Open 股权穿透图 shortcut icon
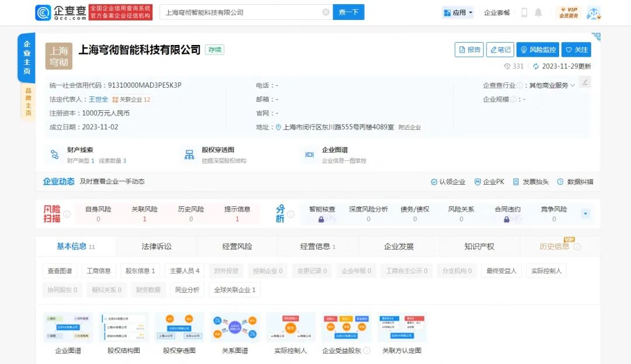The image size is (631, 364). tap(189, 154)
